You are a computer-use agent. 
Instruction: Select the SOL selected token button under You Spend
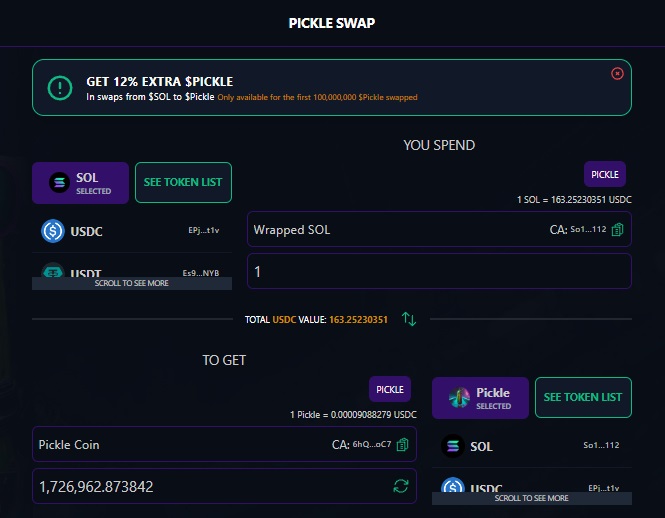tap(80, 183)
